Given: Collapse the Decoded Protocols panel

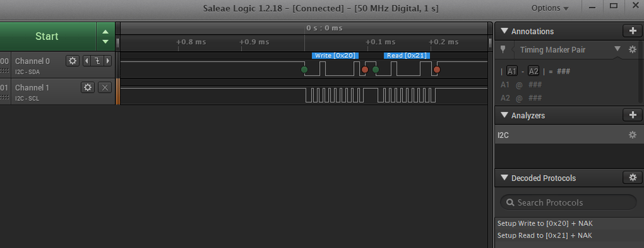Looking at the screenshot, I should point(504,178).
